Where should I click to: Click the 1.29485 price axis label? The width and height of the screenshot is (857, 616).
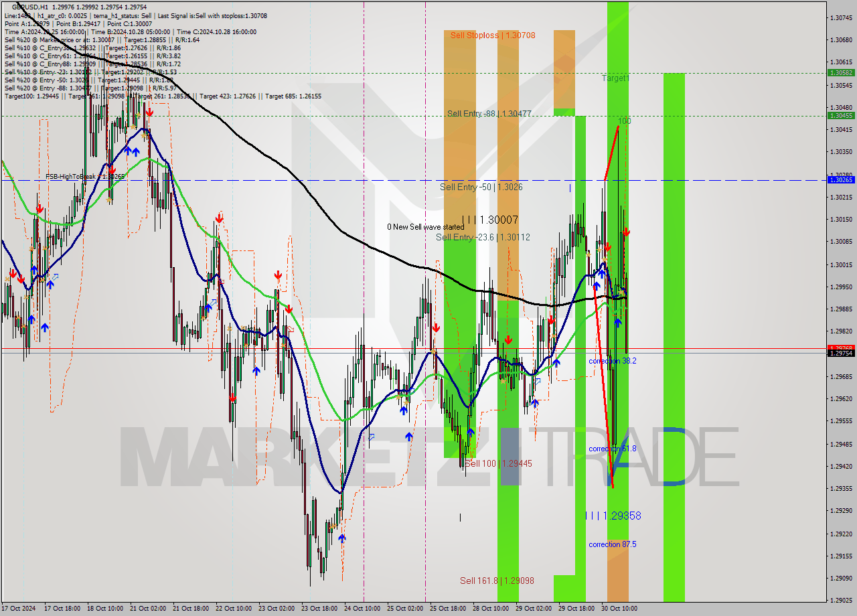[841, 444]
